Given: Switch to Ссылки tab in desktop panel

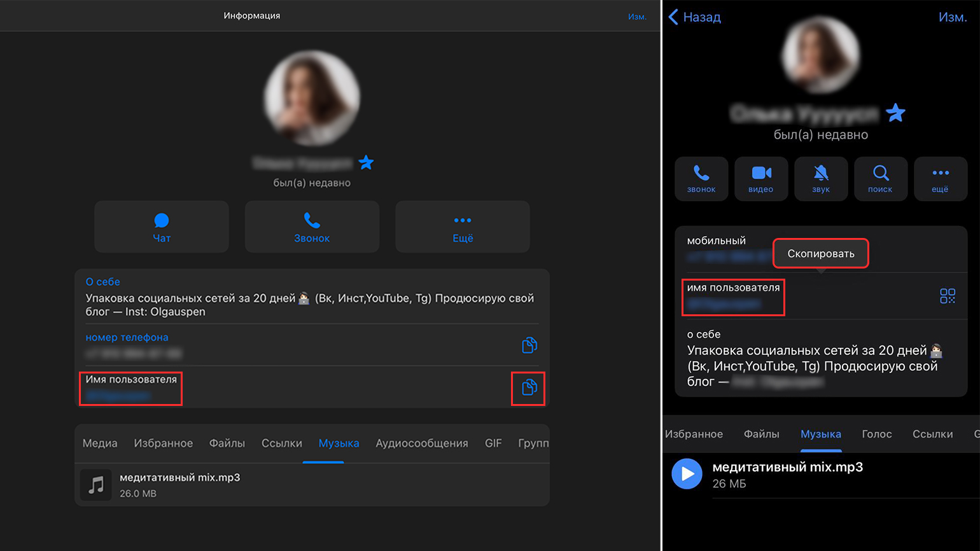Looking at the screenshot, I should [282, 443].
